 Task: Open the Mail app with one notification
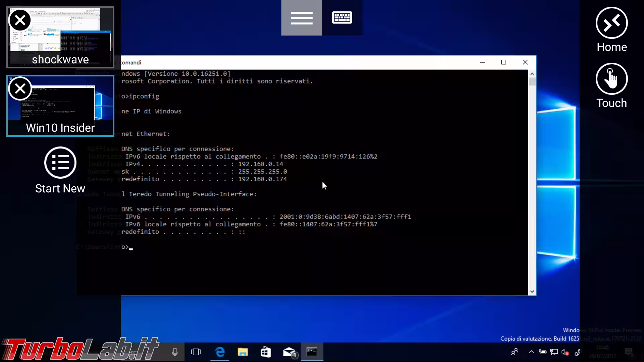coord(289,352)
